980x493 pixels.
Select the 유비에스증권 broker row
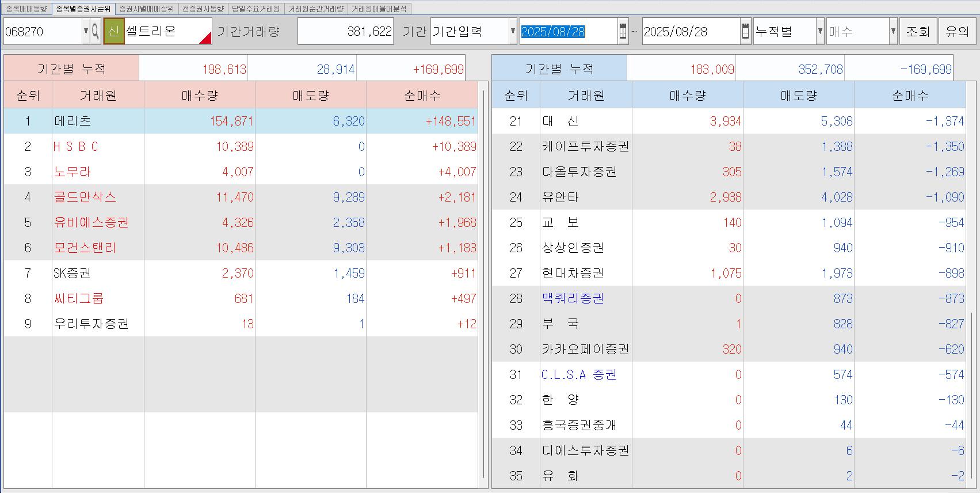click(x=241, y=222)
